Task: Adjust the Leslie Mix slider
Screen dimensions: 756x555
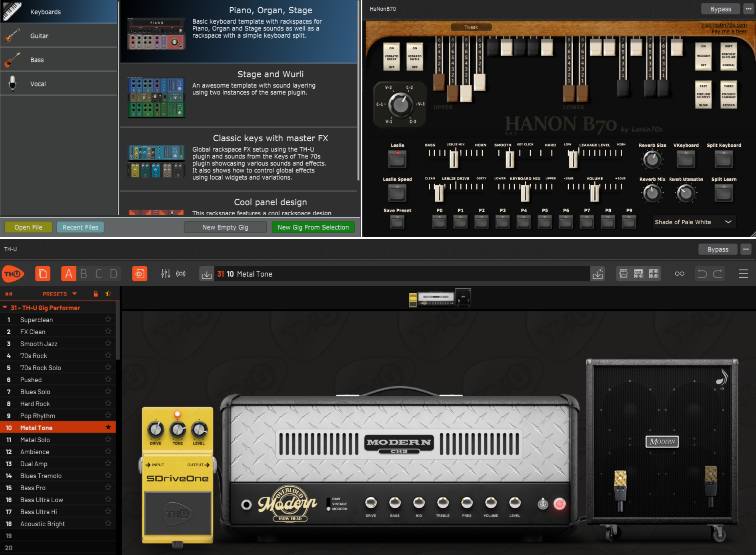Action: pyautogui.click(x=454, y=159)
